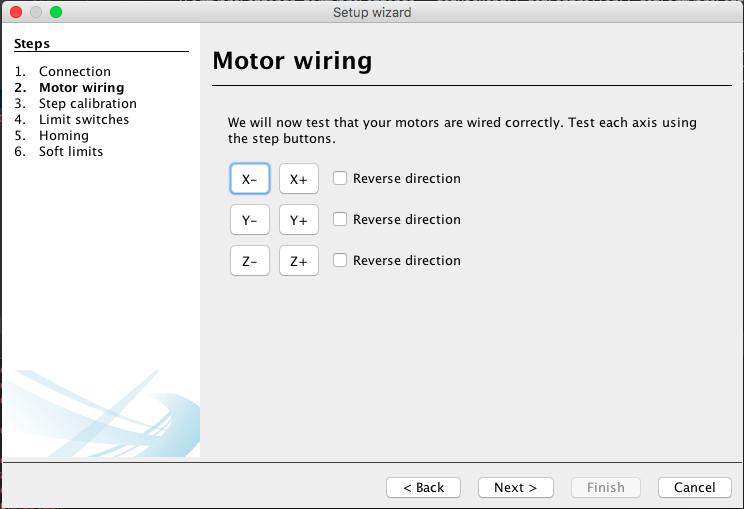Jog the Z axis up with Z+
Screen dimensions: 744x509
298,260
